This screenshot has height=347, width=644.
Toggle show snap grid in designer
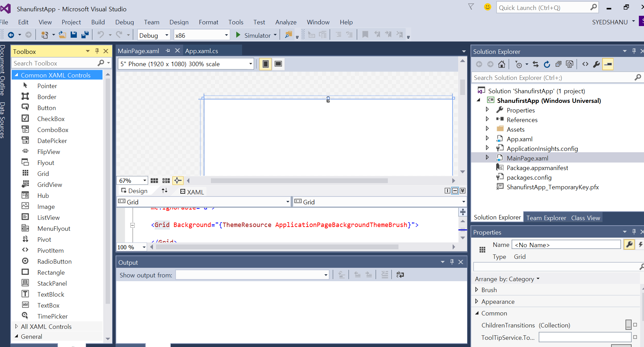point(154,181)
